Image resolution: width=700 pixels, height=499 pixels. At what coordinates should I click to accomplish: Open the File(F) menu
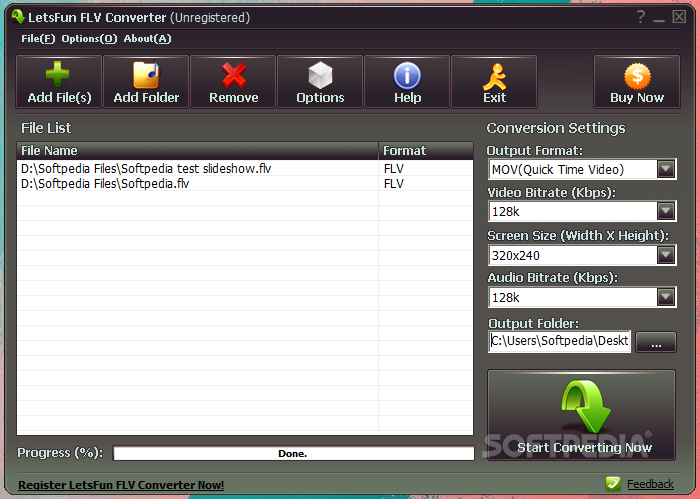[x=38, y=39]
